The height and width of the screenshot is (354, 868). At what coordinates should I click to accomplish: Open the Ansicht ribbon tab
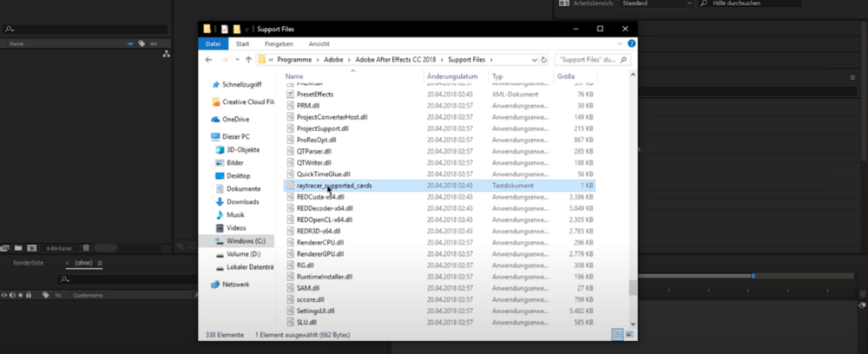tap(319, 43)
